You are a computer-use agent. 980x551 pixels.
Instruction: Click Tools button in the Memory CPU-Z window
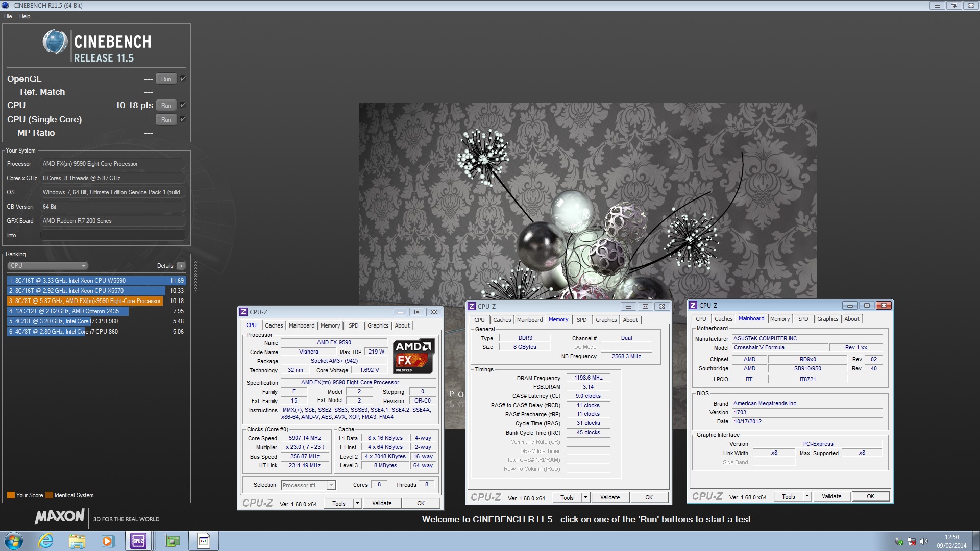click(x=567, y=497)
